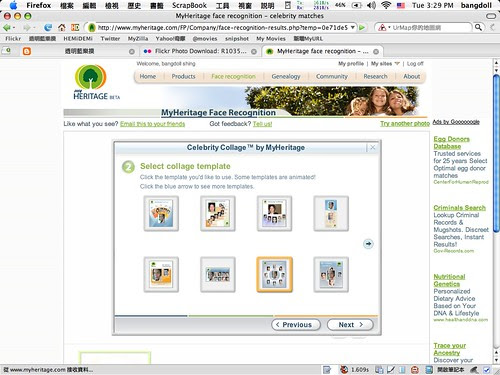Click the Try another photo link
The width and height of the screenshot is (500, 375).
click(x=405, y=124)
